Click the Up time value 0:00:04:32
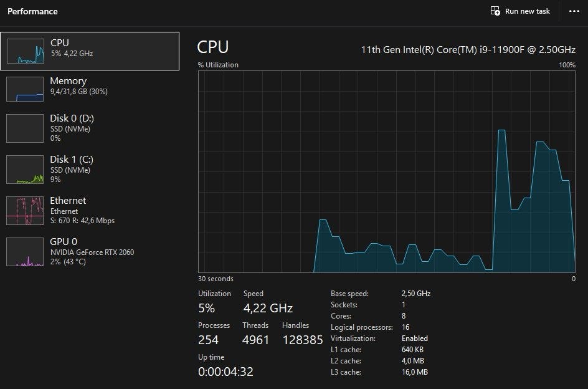588x389 pixels. coord(225,372)
